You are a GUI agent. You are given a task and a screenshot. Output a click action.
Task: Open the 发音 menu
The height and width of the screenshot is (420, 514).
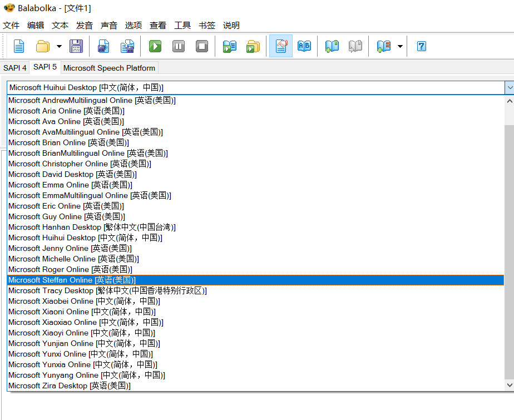tap(85, 25)
